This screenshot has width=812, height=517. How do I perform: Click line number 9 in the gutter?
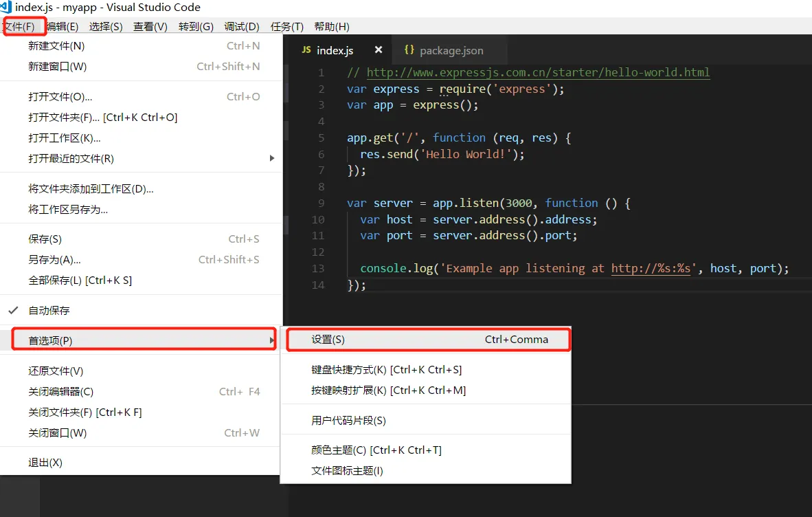(x=321, y=203)
